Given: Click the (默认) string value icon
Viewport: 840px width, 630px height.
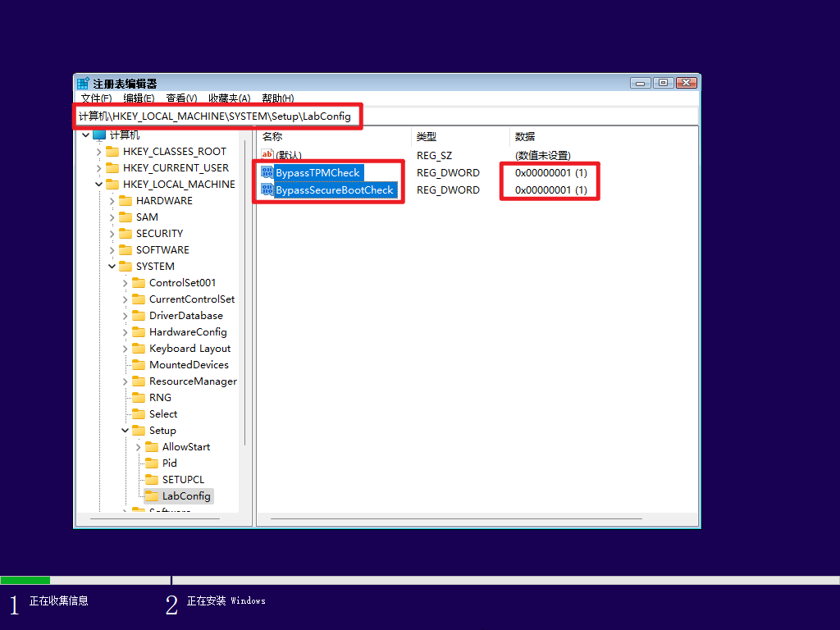Looking at the screenshot, I should click(267, 155).
